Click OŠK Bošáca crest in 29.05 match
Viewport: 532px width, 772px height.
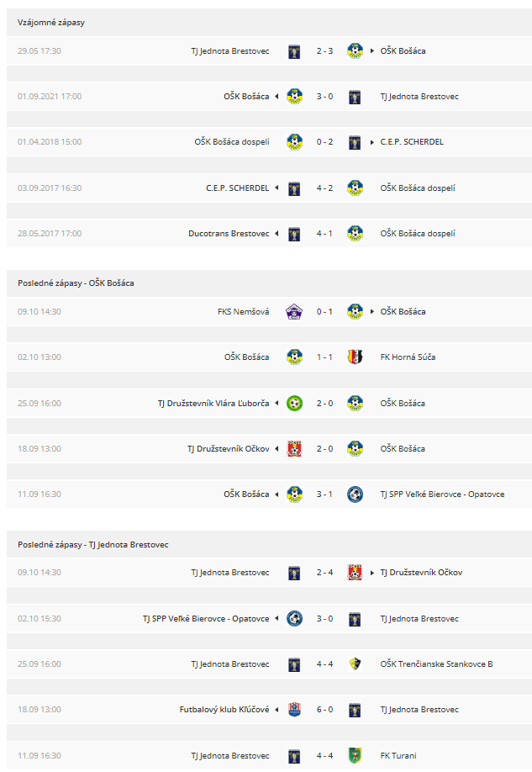click(355, 50)
